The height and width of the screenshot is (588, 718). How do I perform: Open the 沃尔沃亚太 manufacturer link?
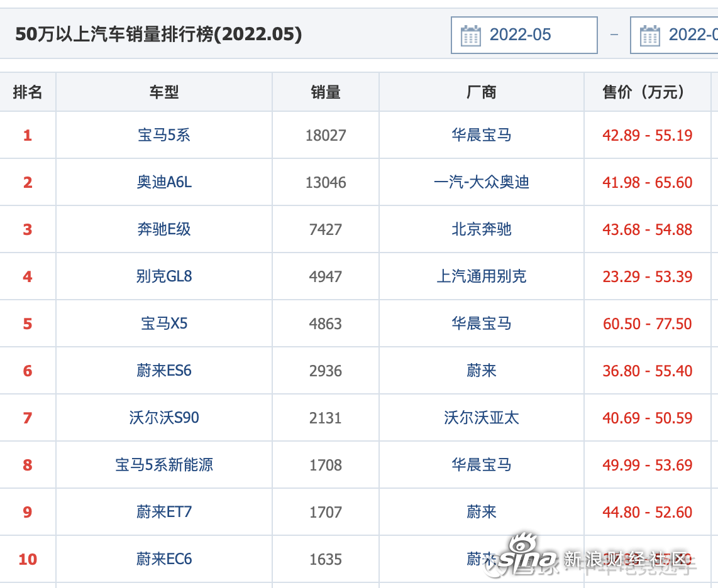pos(481,418)
